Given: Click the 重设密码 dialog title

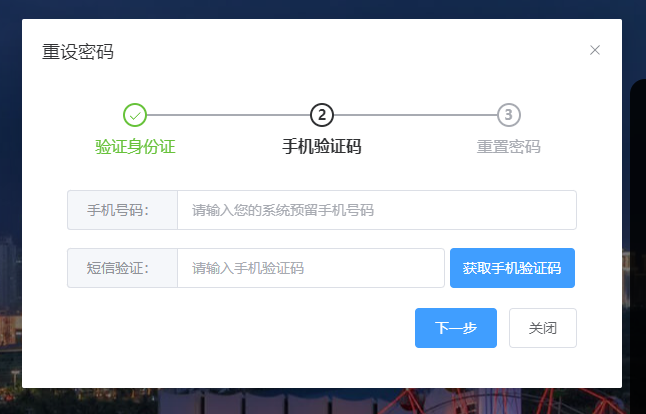Looking at the screenshot, I should pyautogui.click(x=78, y=52).
